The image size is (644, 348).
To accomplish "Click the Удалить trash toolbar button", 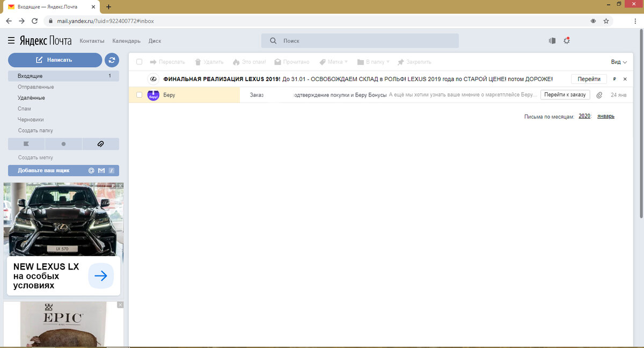I will point(209,62).
